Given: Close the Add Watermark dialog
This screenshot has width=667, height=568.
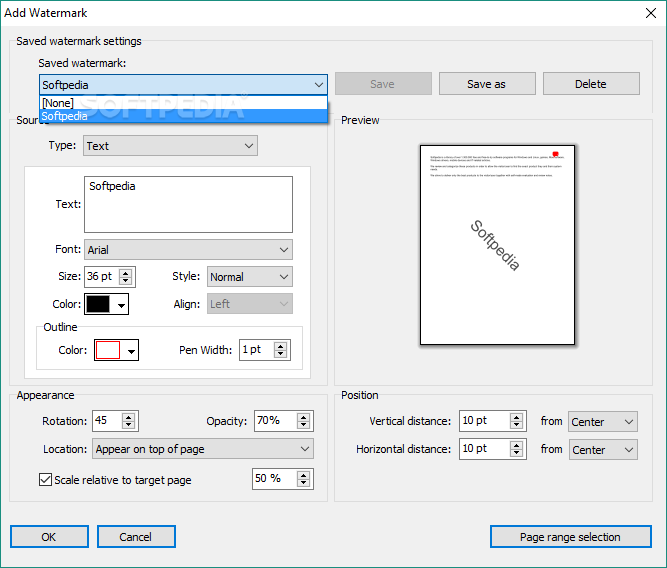Looking at the screenshot, I should point(650,13).
